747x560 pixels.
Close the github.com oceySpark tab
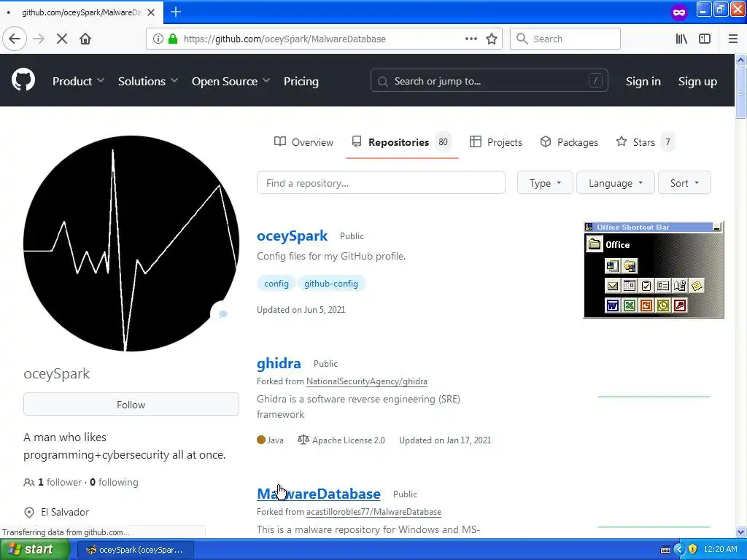151,12
